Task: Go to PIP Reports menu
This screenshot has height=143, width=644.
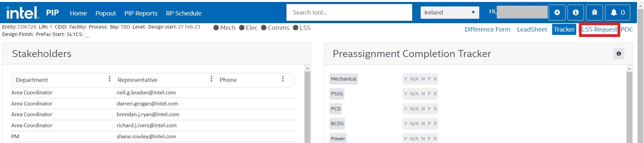Action: pos(141,13)
